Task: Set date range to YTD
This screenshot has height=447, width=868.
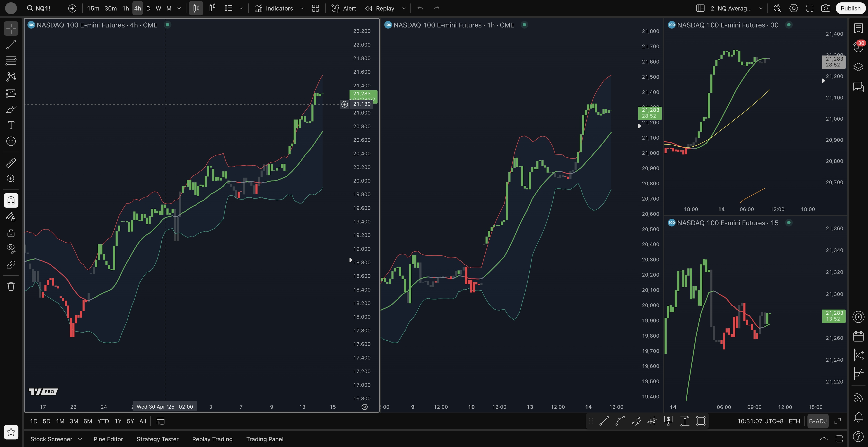Action: [103, 421]
